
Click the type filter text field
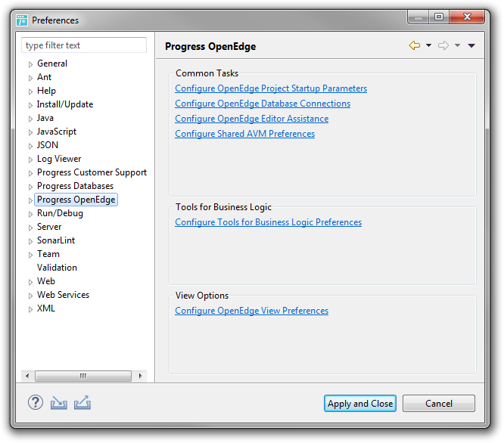coord(84,45)
